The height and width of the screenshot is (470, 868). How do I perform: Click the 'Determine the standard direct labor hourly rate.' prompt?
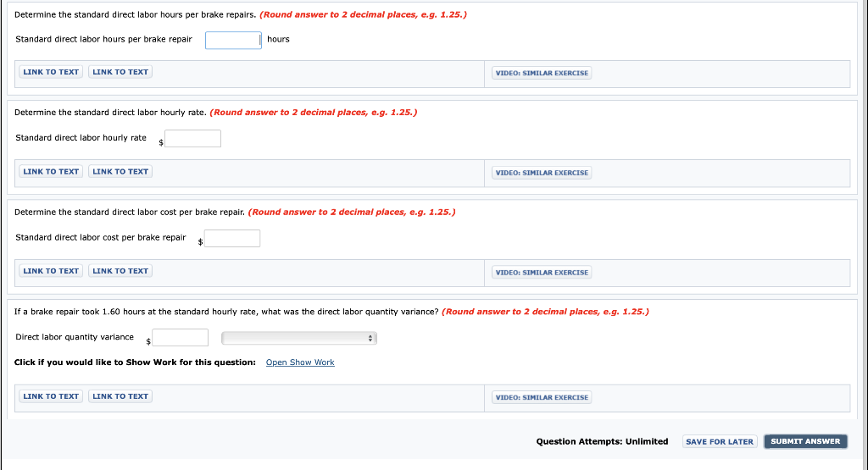(110, 113)
